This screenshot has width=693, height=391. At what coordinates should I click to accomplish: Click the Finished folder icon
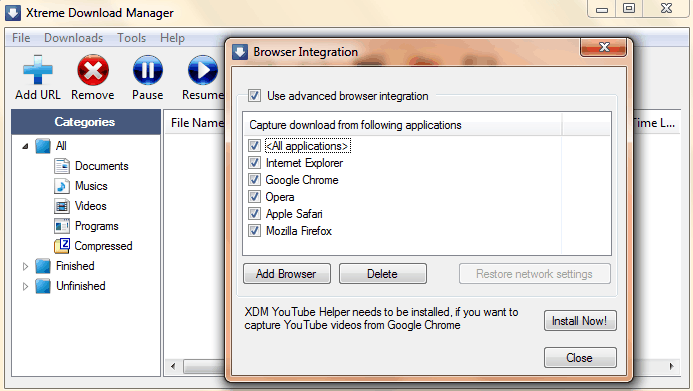43,266
